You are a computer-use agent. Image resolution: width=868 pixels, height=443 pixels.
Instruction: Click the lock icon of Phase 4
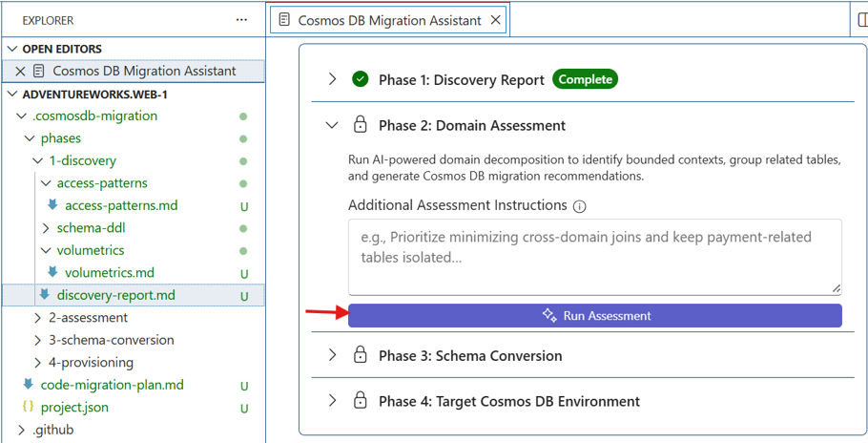click(x=361, y=400)
